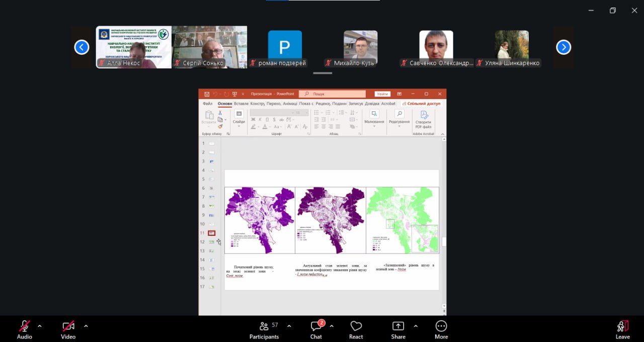
Task: Open the Chat panel with 2 unread
Action: (316, 329)
